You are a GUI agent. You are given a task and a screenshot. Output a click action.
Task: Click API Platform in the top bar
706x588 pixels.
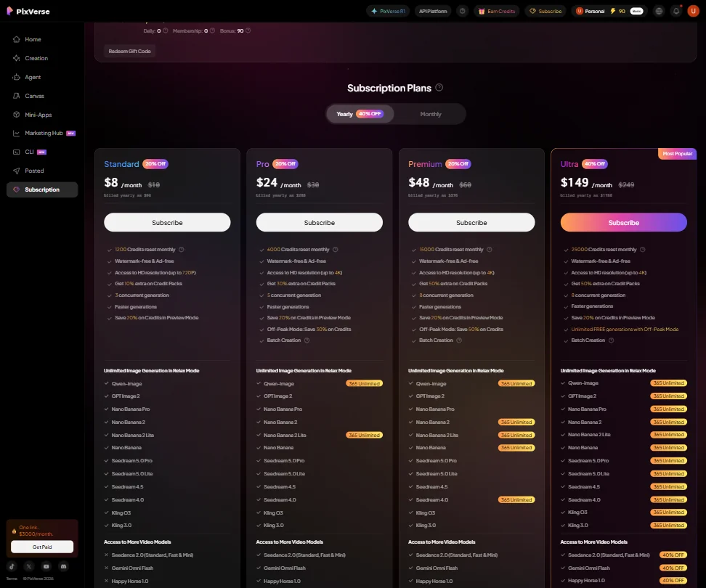433,11
